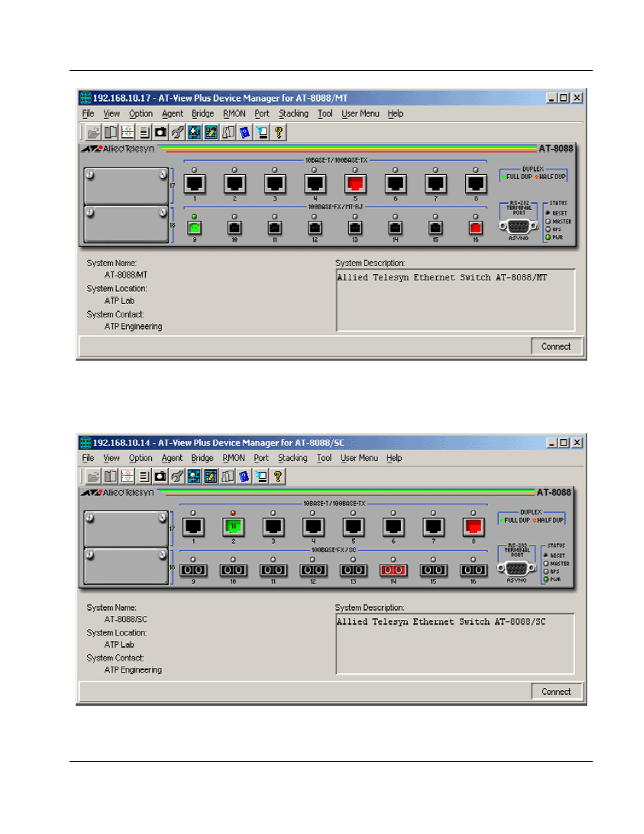Open RMON menu in AT-8088/SC window

coord(234,458)
